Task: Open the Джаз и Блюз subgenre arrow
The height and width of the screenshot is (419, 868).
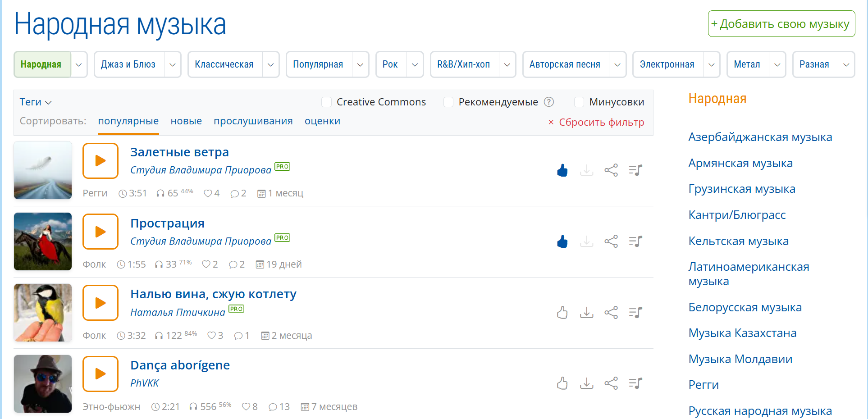Action: click(x=173, y=64)
